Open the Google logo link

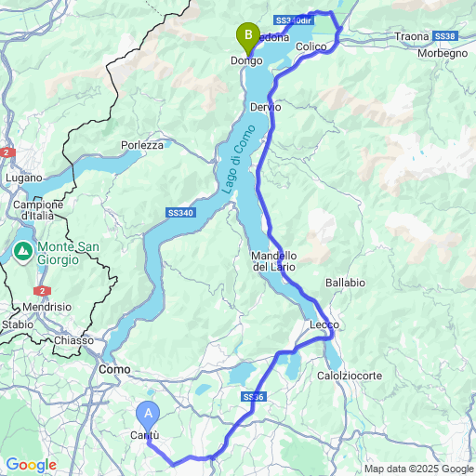tap(32, 465)
